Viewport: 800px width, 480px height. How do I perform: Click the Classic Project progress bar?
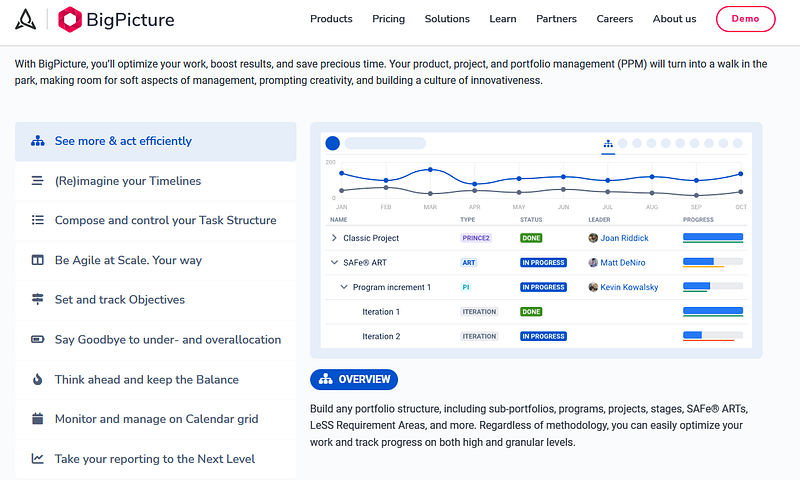click(713, 238)
